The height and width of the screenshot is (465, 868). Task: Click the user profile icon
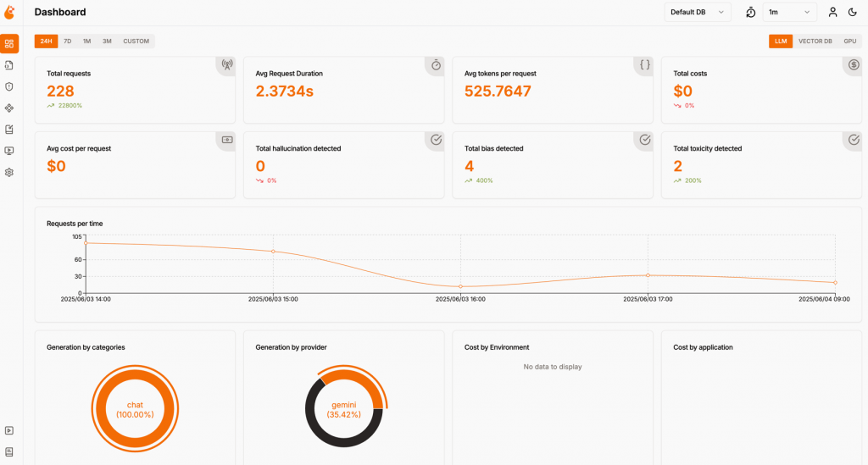(x=832, y=12)
